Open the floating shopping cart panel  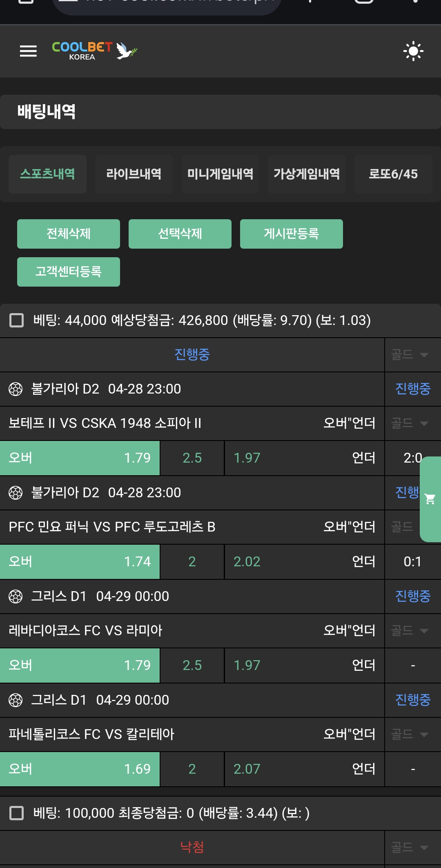[x=430, y=499]
